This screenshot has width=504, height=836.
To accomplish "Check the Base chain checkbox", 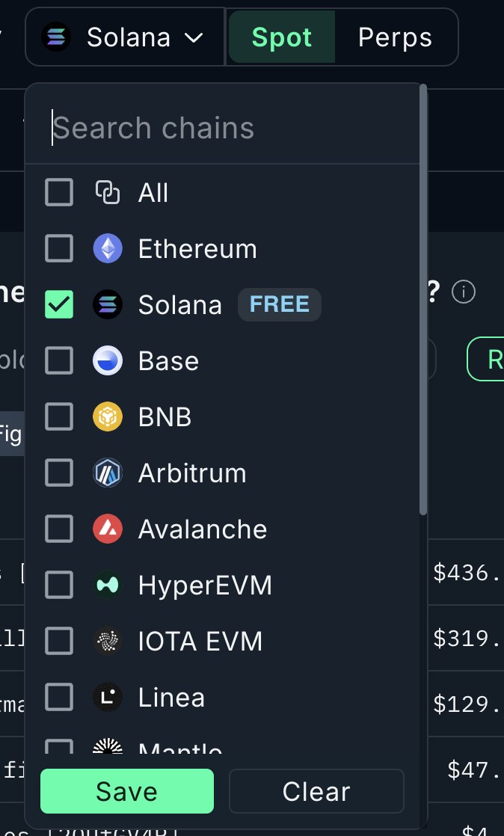I will coord(60,361).
